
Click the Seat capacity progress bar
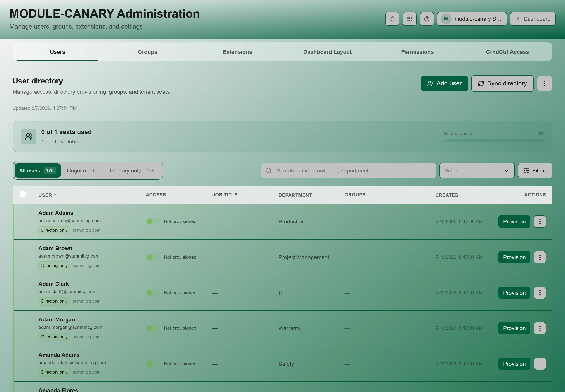point(494,141)
